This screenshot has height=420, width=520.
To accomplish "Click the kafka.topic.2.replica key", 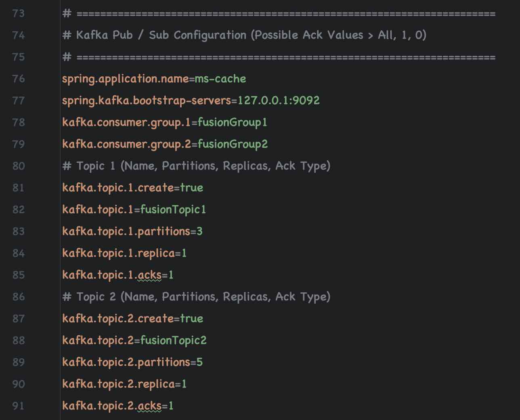I will pos(119,384).
